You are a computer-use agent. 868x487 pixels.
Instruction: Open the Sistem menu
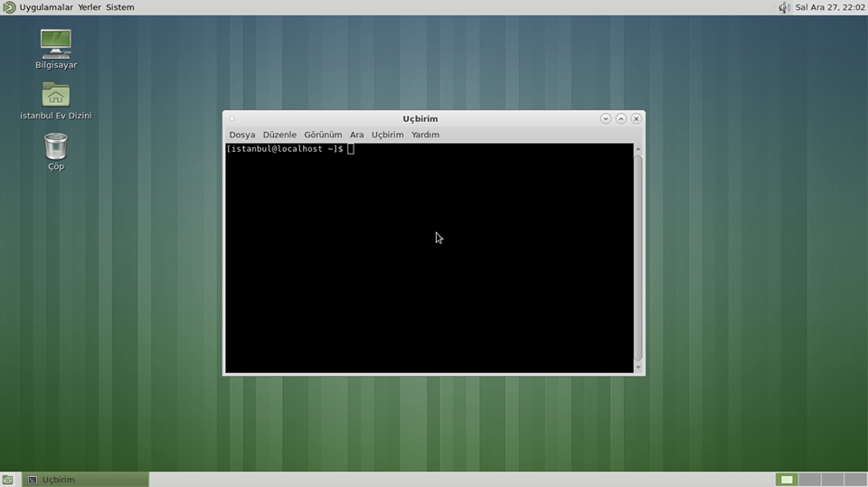120,7
